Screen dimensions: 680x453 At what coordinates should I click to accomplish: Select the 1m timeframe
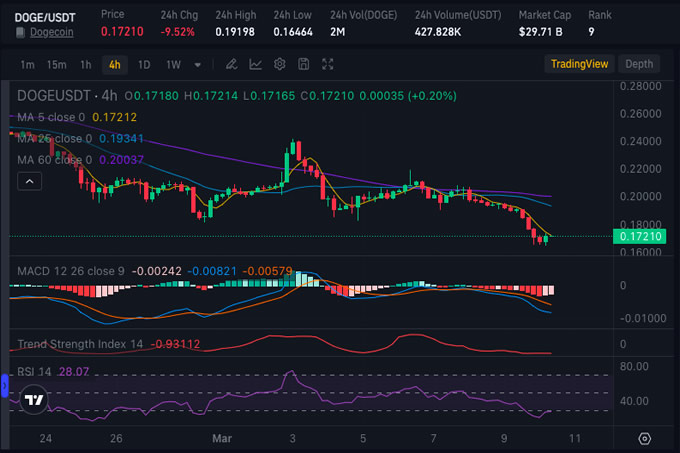click(27, 65)
